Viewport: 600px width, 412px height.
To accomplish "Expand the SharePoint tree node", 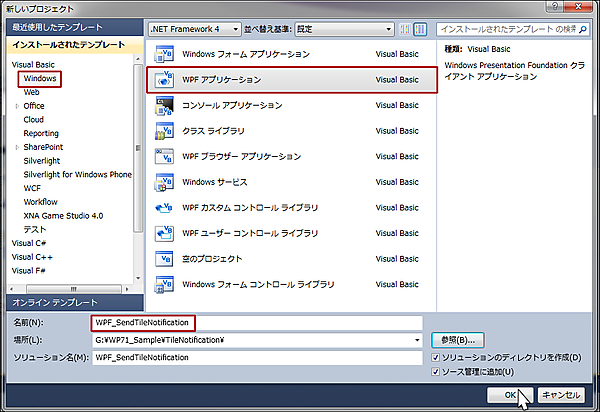I will click(17, 146).
